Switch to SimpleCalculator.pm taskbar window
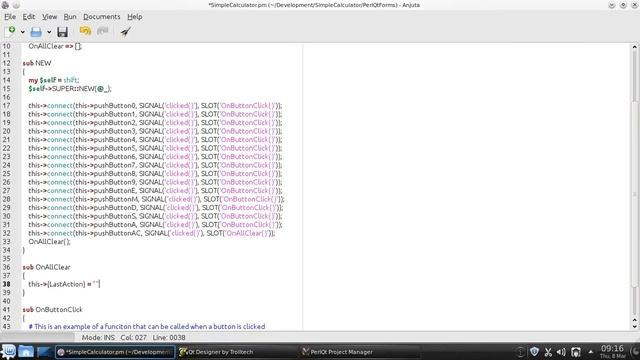Screen dimensions: 640x360 pyautogui.click(x=115, y=352)
